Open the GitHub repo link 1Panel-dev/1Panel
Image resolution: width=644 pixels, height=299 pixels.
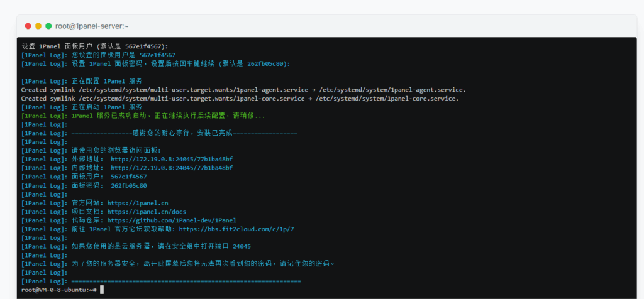(x=172, y=220)
